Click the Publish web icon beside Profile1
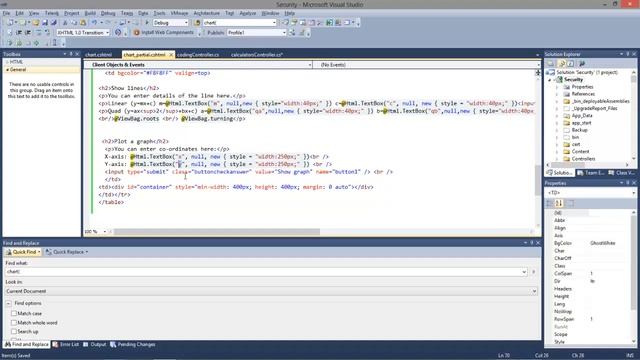 [x=293, y=33]
